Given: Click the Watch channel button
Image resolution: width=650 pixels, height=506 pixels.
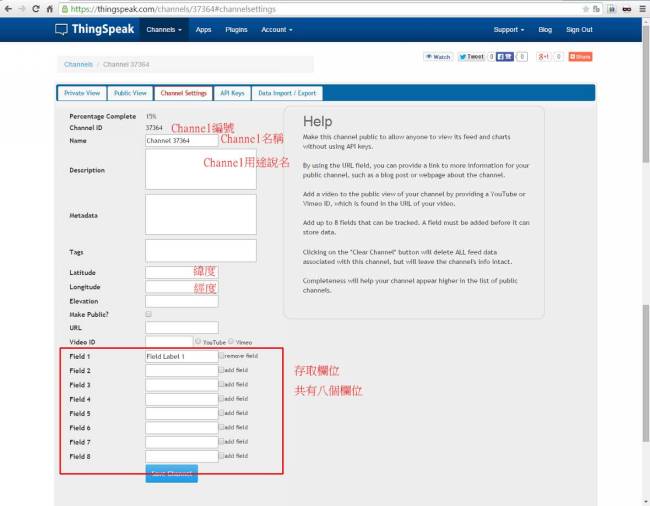Looking at the screenshot, I should (x=438, y=57).
